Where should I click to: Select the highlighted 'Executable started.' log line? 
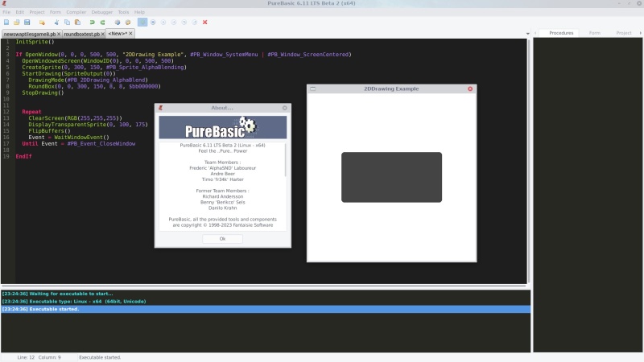[x=266, y=309]
